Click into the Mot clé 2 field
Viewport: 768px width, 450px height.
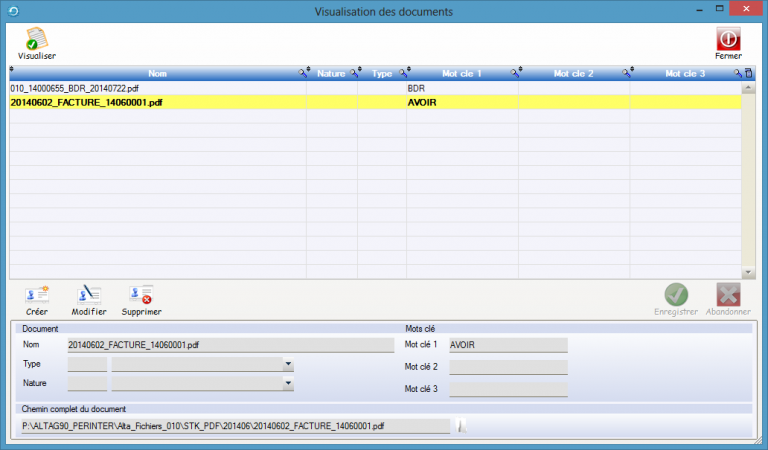click(x=507, y=367)
